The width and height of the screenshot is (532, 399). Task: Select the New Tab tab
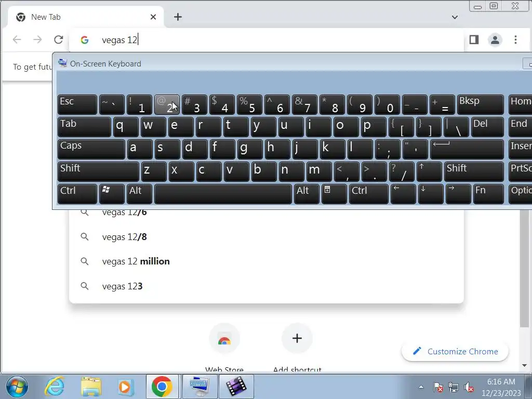pos(86,17)
